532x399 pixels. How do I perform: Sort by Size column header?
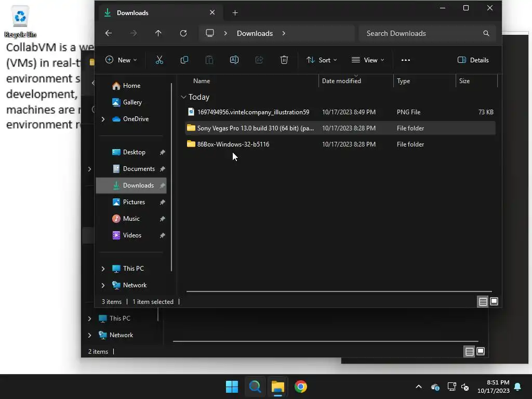[x=476, y=81]
